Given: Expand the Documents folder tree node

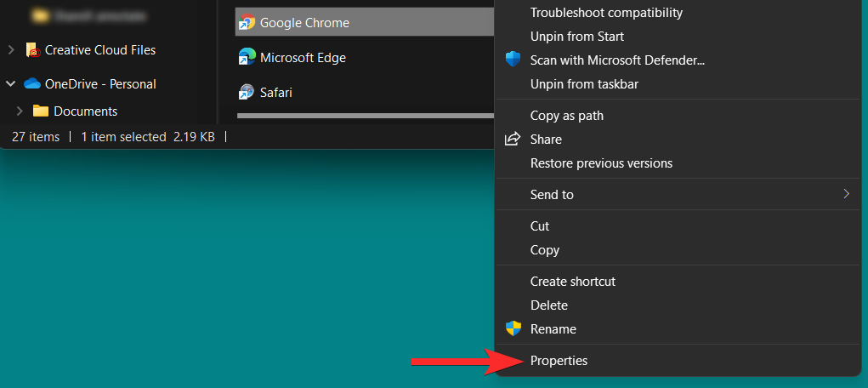Looking at the screenshot, I should point(20,111).
